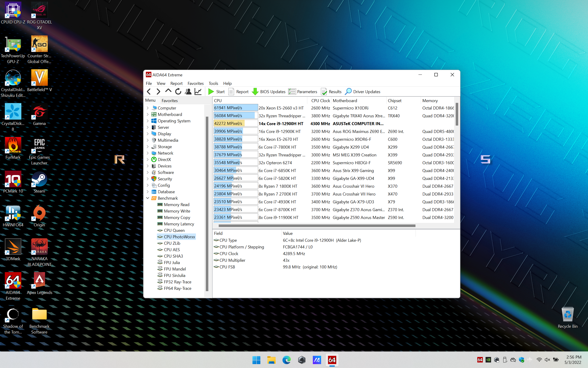This screenshot has width=588, height=368.
Task: Open 3DMark desktop shortcut
Action: [13, 250]
